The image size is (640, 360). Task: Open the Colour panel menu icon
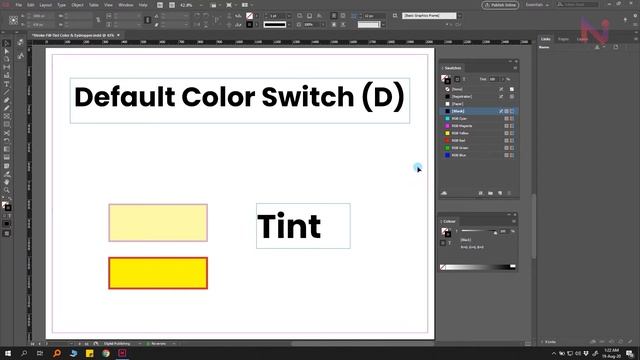click(x=514, y=221)
